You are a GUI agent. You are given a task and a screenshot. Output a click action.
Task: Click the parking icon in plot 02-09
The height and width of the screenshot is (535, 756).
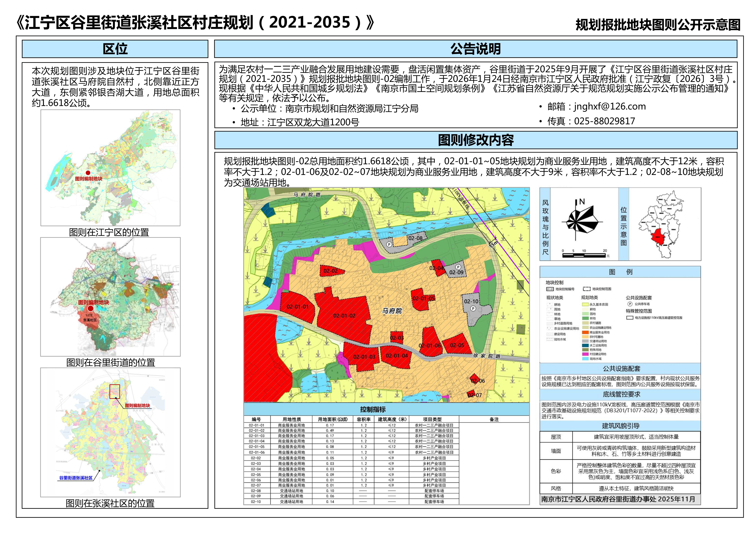point(458,267)
